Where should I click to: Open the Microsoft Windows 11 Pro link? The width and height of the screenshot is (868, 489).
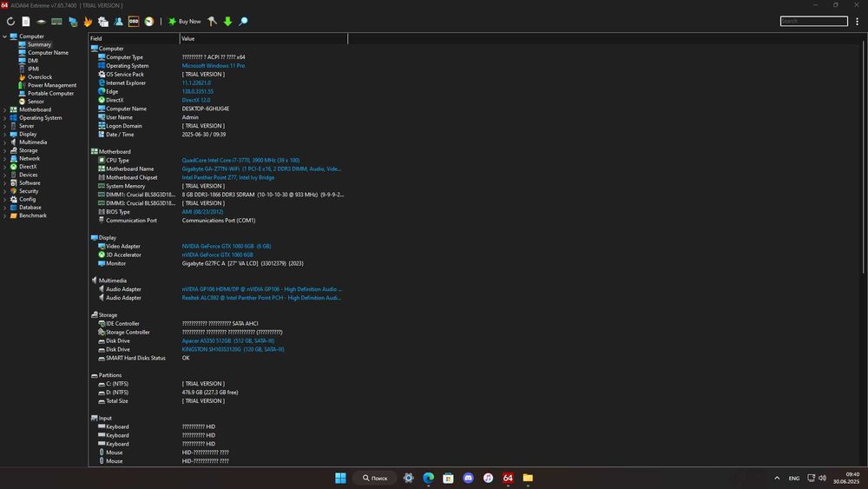point(214,66)
